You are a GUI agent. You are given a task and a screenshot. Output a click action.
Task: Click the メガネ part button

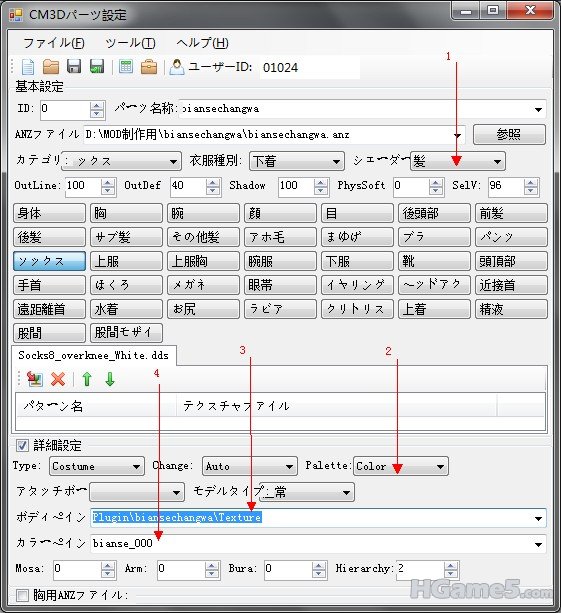click(x=203, y=285)
